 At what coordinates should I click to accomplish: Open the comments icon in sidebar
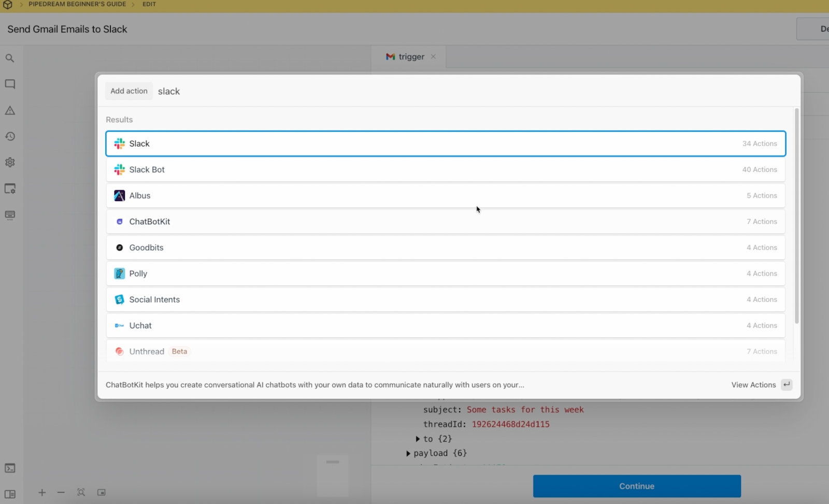point(10,84)
